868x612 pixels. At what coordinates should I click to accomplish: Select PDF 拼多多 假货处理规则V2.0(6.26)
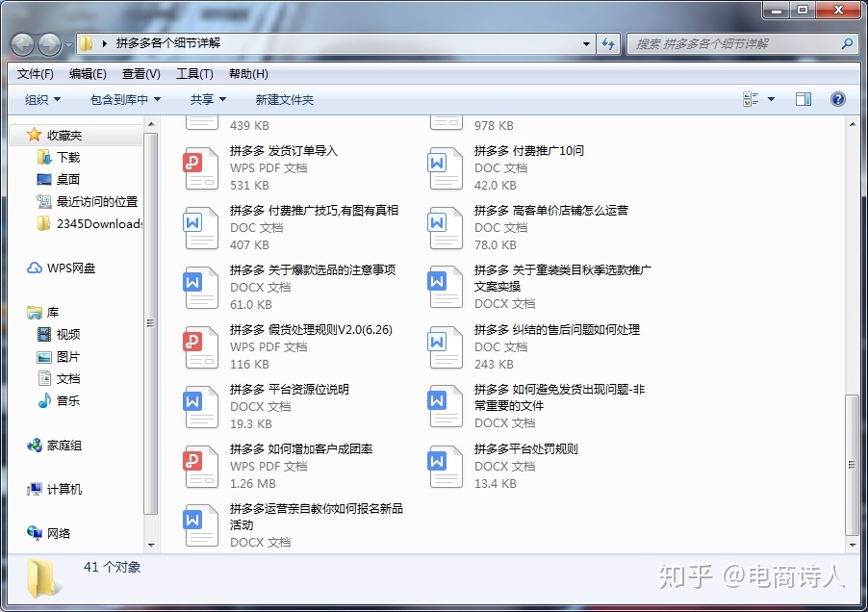(x=310, y=330)
